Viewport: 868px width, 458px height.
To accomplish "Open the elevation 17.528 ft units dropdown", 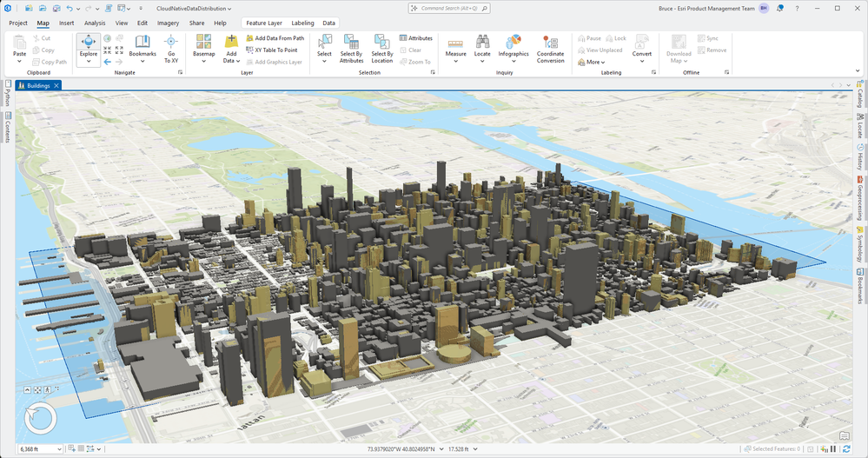I will 475,449.
